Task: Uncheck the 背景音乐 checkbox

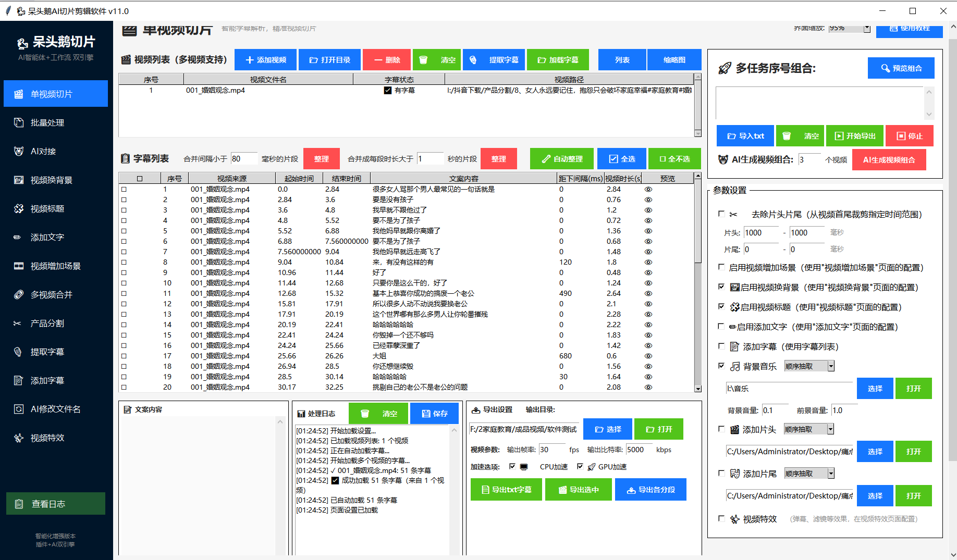Action: [x=721, y=366]
